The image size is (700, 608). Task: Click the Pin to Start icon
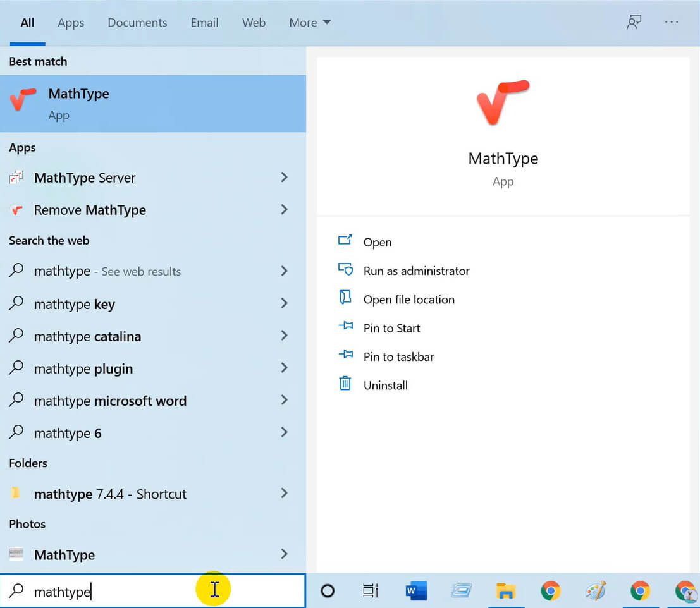coord(345,327)
